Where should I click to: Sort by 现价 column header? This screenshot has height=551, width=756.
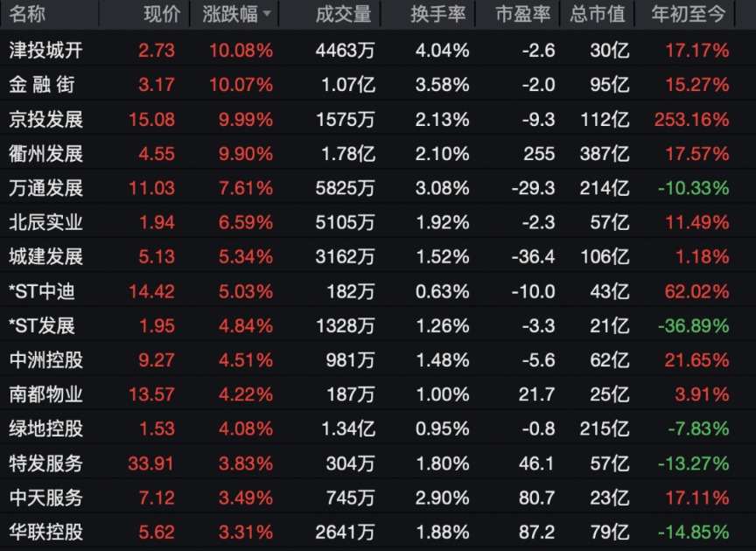tap(161, 14)
